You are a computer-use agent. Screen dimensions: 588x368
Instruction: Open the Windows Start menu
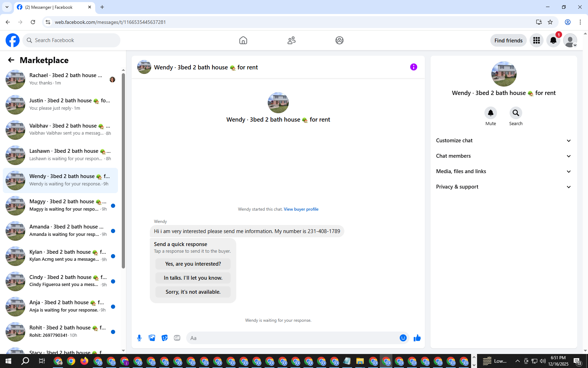(8, 361)
